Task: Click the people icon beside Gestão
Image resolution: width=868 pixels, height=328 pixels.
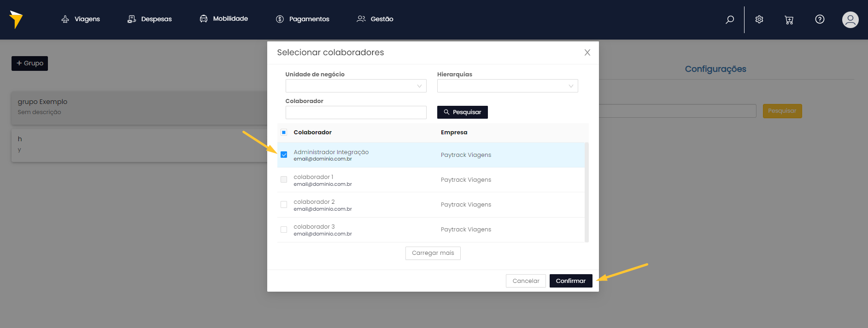Action: (361, 18)
